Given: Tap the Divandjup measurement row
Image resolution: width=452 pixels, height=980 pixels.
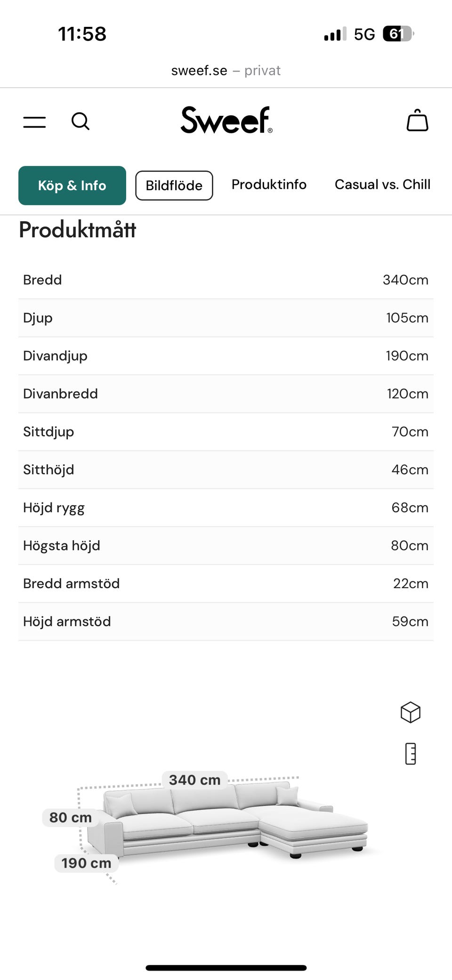Looking at the screenshot, I should 226,356.
